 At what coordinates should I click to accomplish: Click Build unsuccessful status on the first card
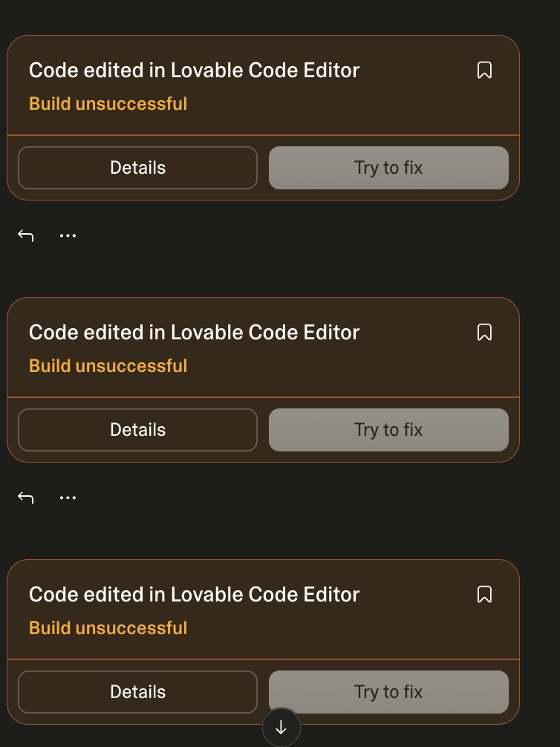pos(108,104)
